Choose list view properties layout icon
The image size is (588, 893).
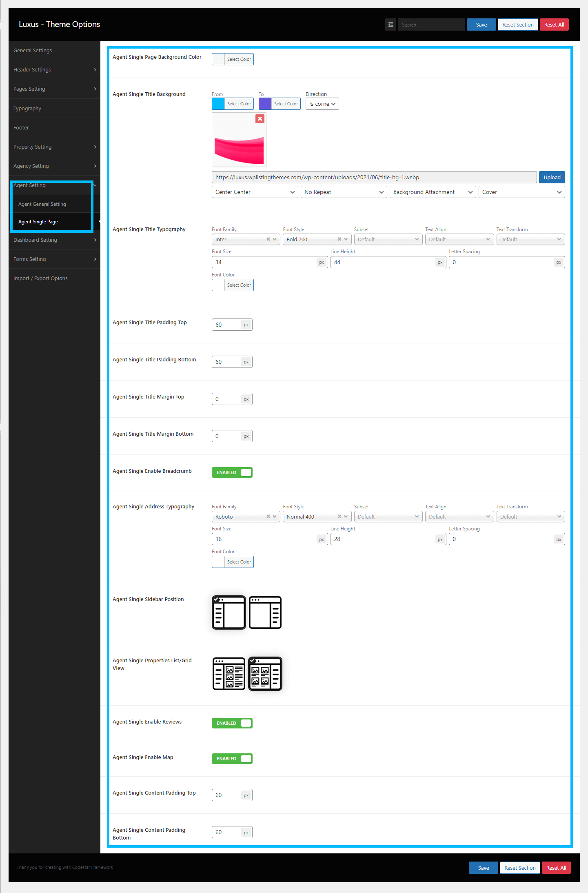tap(229, 673)
